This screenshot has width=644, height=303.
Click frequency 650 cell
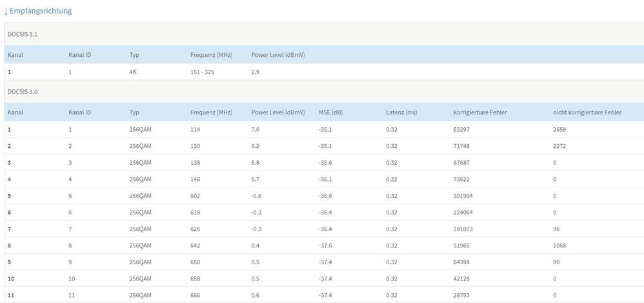tap(195, 262)
